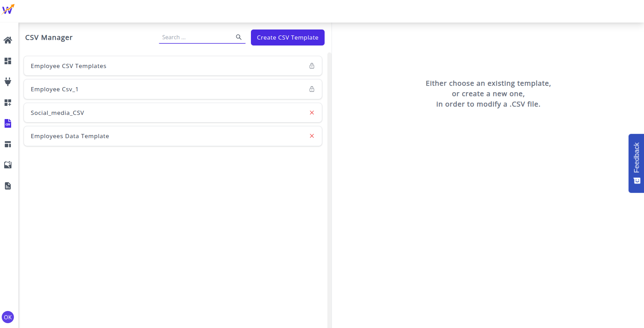Go to Home via sidebar house icon
This screenshot has width=644, height=328.
pos(8,40)
